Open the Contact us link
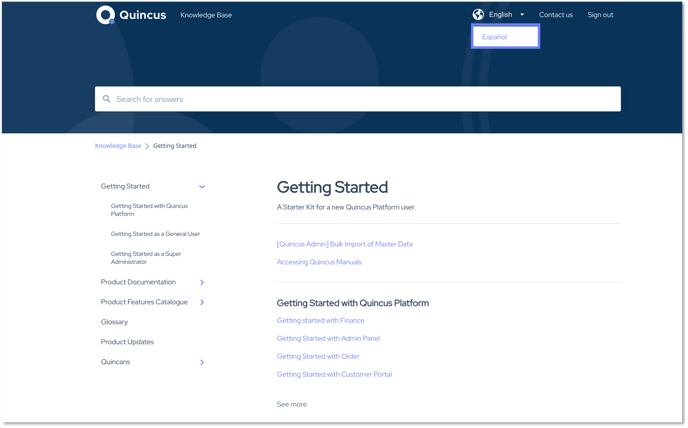 (556, 14)
